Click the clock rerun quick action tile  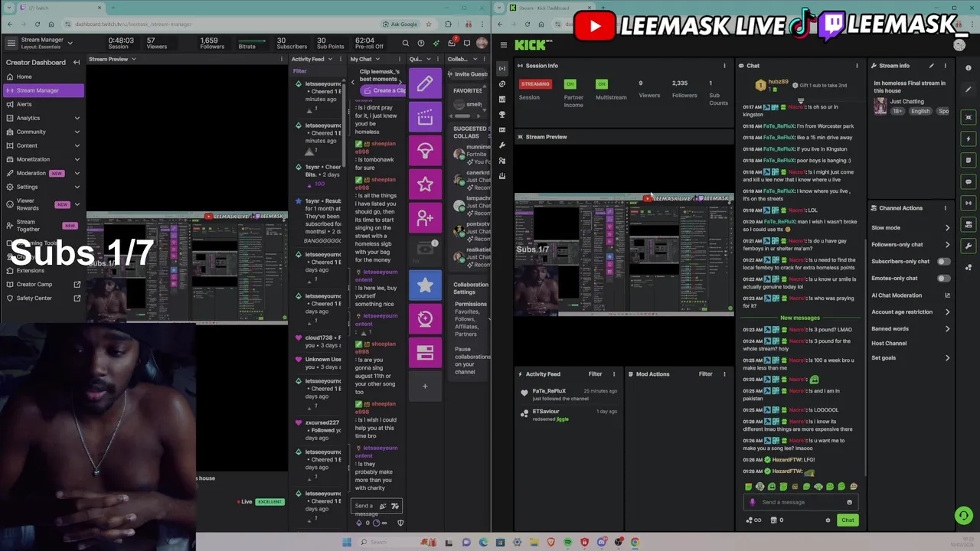click(x=425, y=319)
